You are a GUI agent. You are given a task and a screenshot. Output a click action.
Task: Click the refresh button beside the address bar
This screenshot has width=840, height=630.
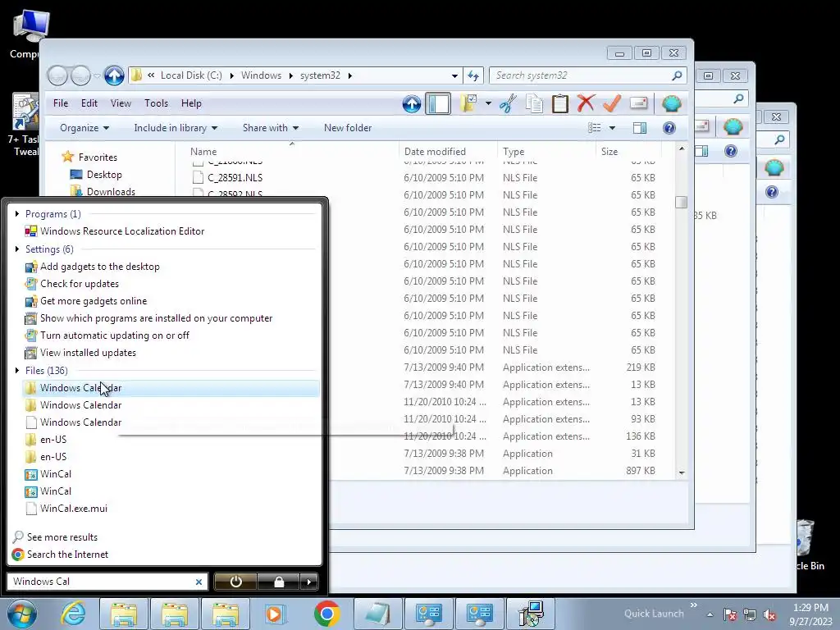point(473,76)
